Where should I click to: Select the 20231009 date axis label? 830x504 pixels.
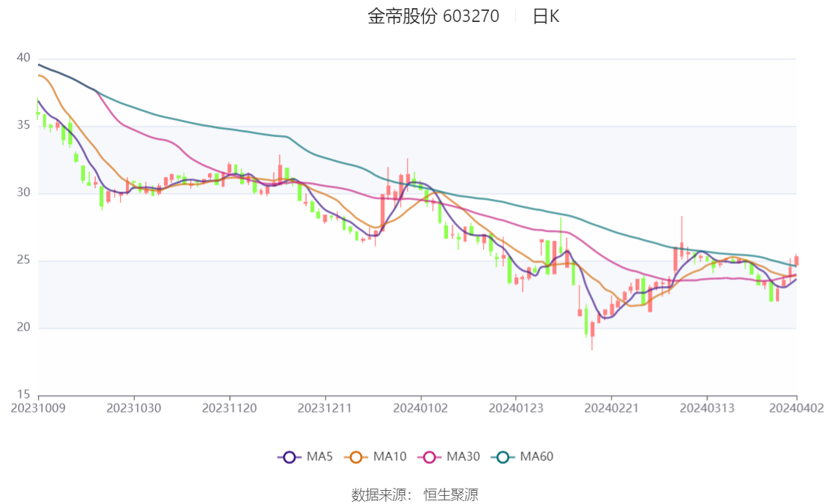click(x=38, y=408)
